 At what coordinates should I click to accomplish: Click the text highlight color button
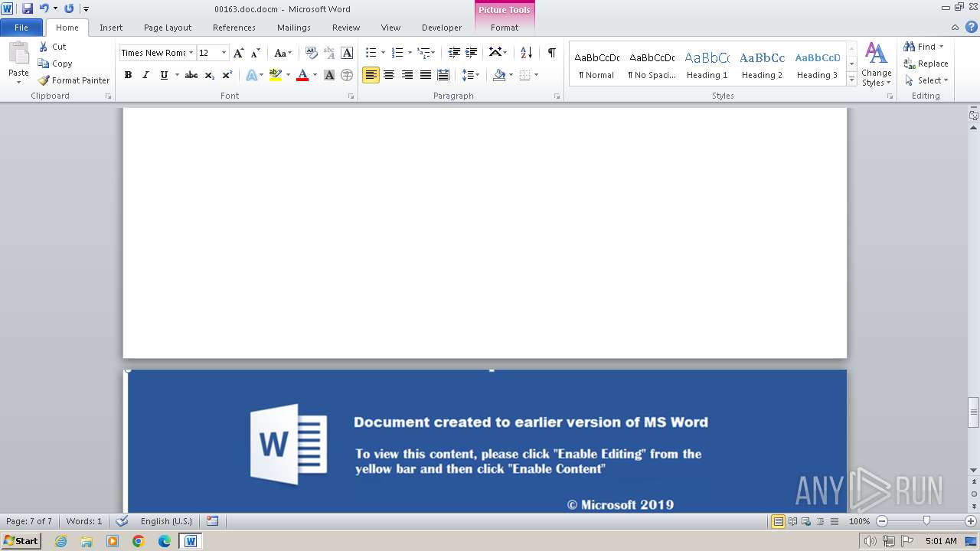pos(276,75)
